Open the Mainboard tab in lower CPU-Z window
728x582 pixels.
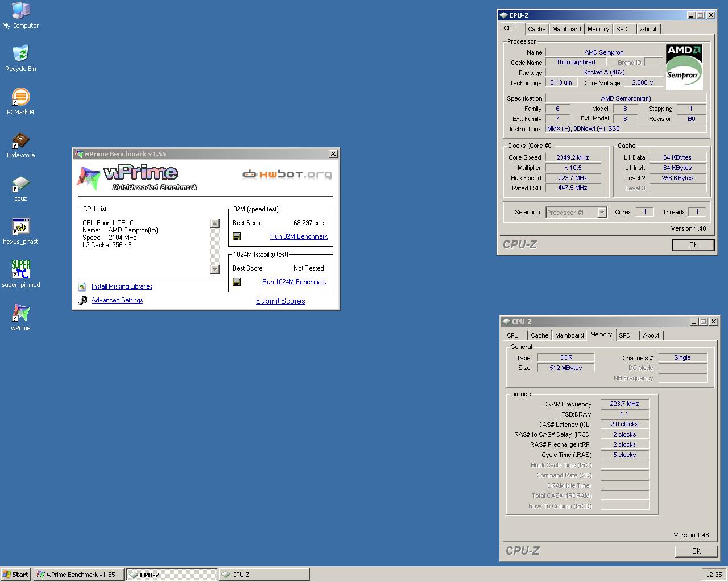569,335
